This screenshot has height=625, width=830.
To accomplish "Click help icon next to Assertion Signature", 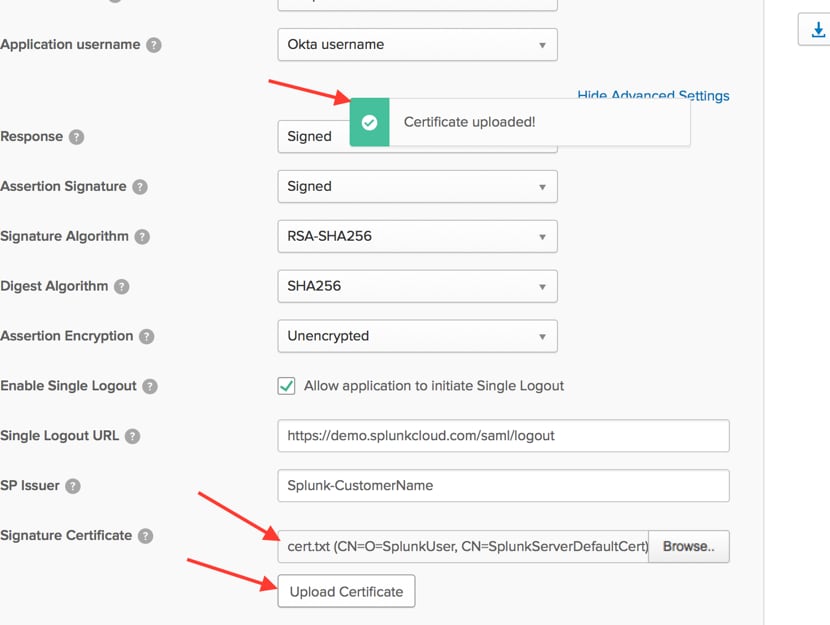I will (x=140, y=187).
